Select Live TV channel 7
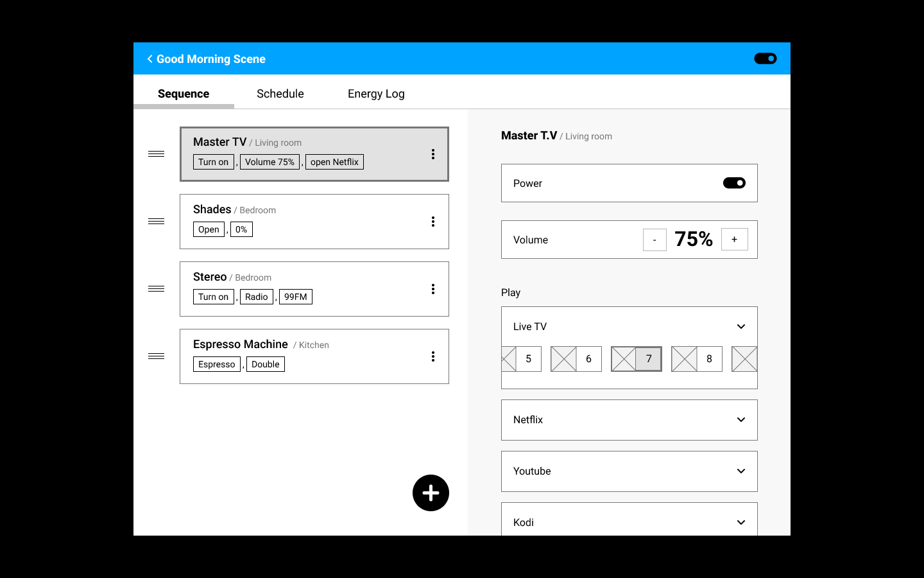 pyautogui.click(x=637, y=359)
